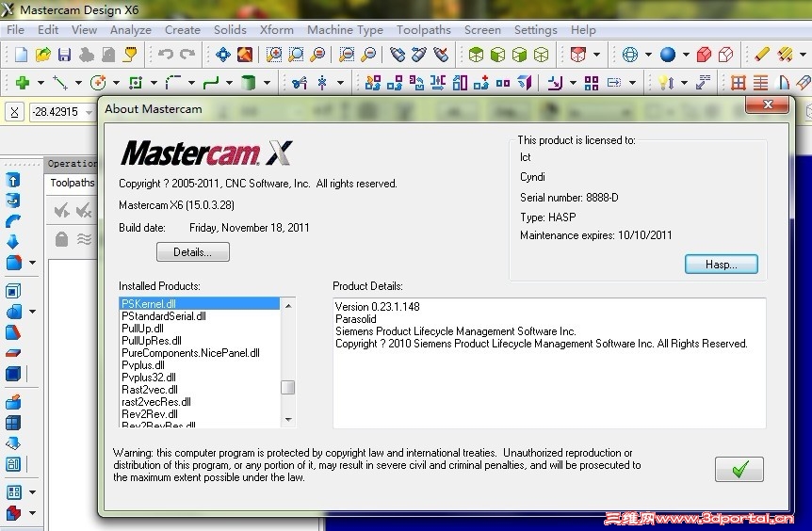Screen dimensions: 812x531
Task: Open the Help menu
Action: click(583, 30)
